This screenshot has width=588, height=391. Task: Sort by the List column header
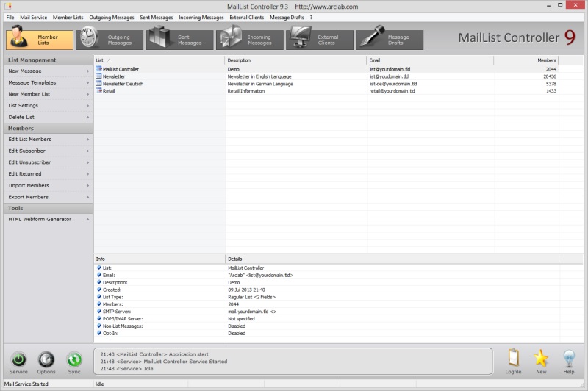tap(159, 60)
